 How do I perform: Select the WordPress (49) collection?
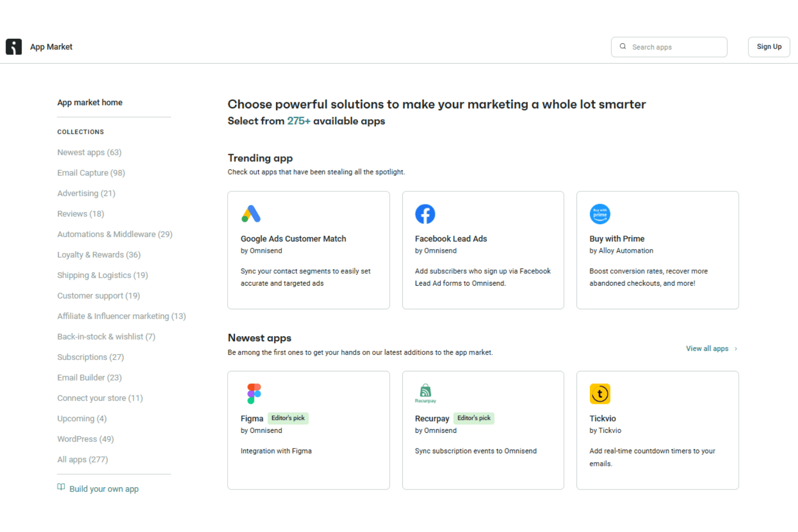[86, 439]
